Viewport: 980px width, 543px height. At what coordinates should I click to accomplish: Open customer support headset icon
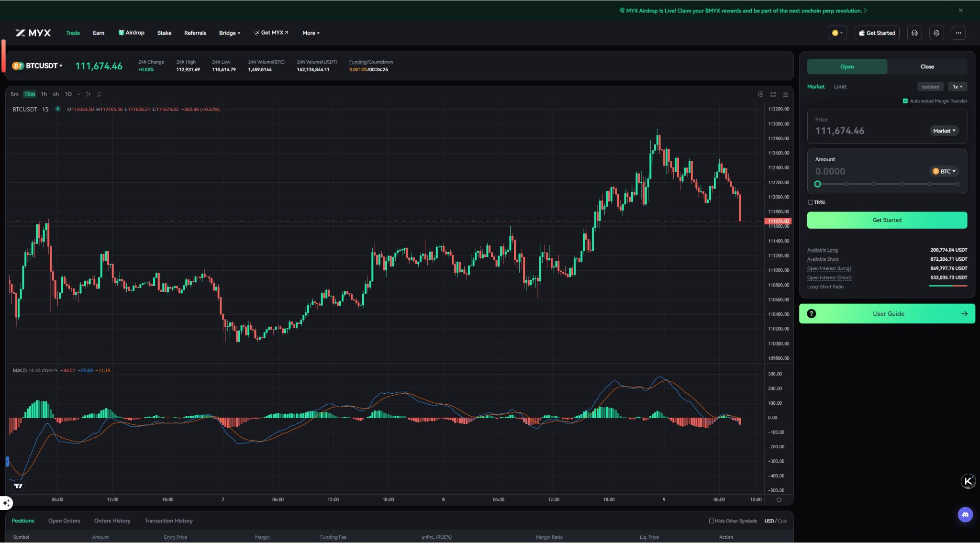[914, 33]
